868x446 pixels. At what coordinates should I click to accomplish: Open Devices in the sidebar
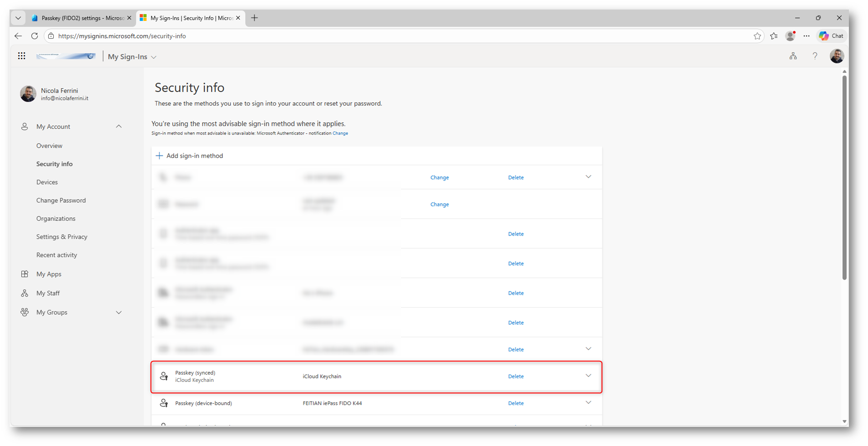pyautogui.click(x=47, y=182)
